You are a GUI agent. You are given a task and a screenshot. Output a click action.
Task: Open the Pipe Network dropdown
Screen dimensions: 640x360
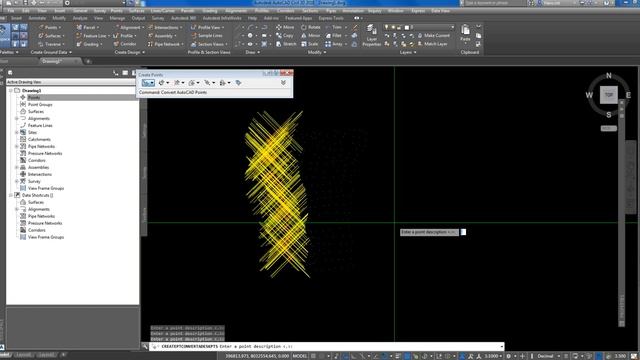click(x=166, y=44)
